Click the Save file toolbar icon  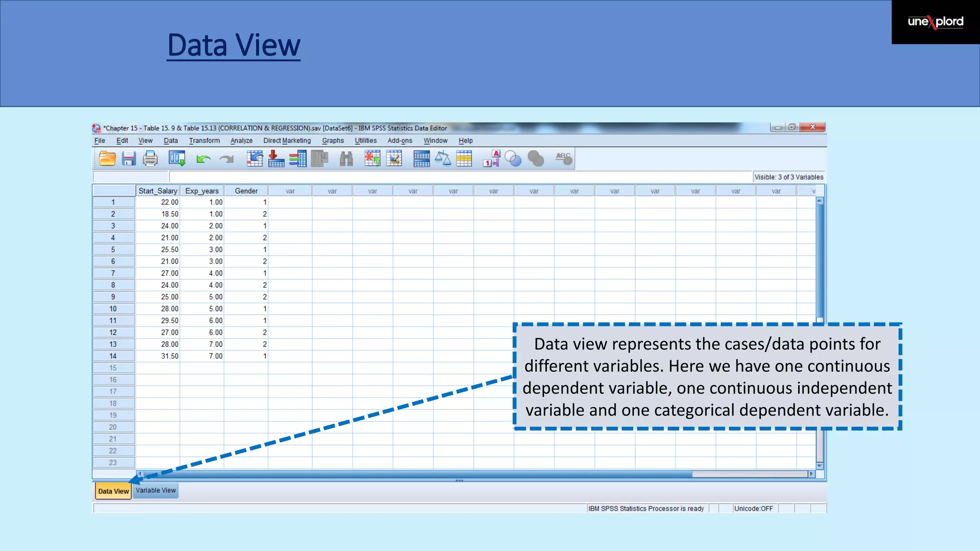tap(129, 158)
